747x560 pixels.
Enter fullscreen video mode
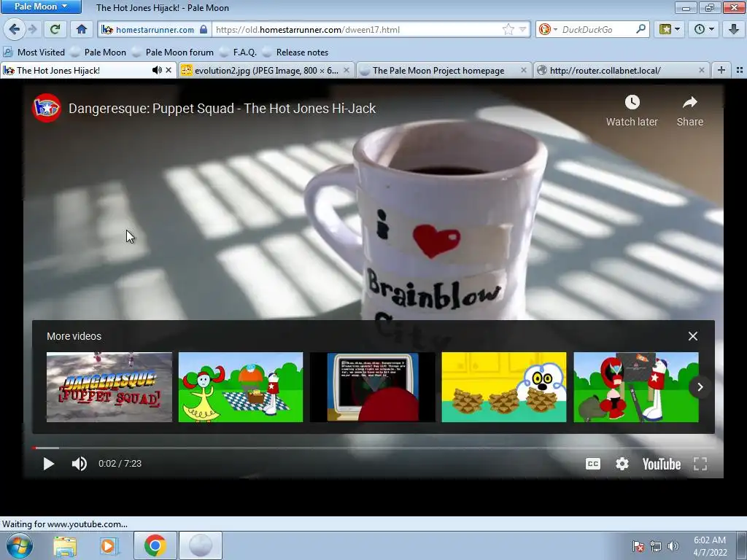(700, 464)
